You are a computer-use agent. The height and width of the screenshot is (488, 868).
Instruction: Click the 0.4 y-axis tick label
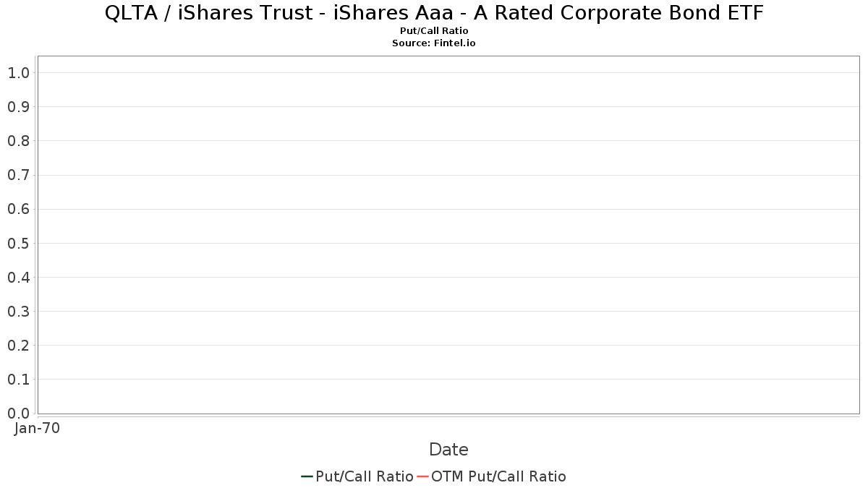point(19,278)
